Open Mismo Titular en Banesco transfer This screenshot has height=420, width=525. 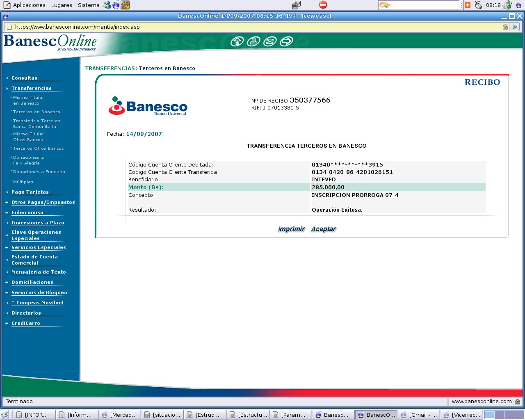28,100
